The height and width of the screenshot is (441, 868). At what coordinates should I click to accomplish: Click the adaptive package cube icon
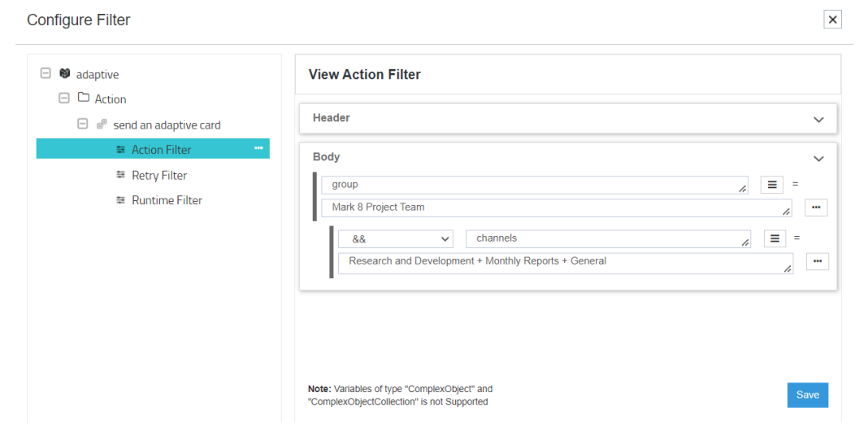(65, 74)
